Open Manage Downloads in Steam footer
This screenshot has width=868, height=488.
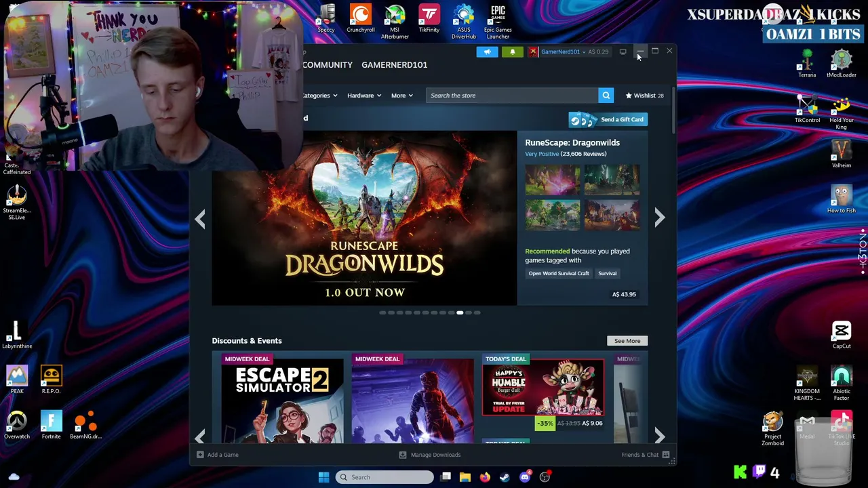click(430, 455)
